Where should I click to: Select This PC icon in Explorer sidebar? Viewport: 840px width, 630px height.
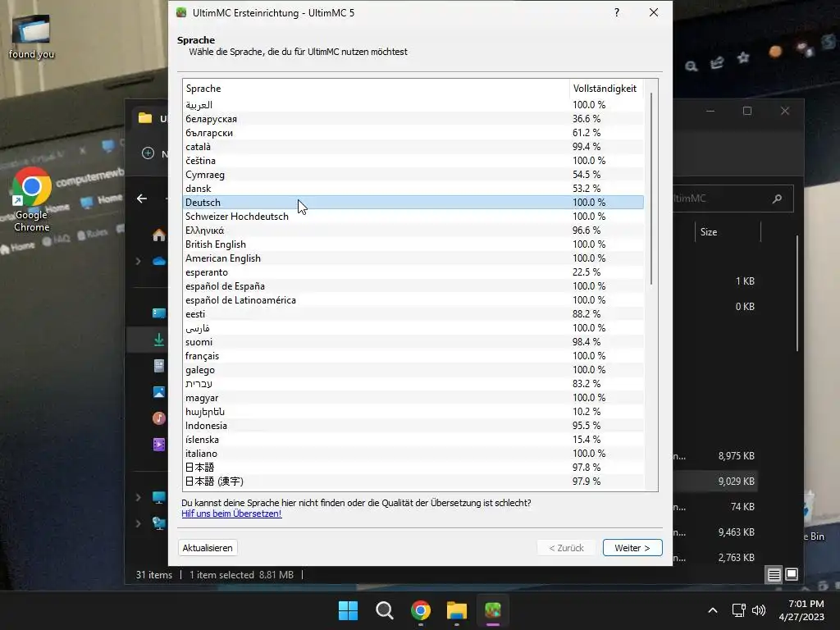point(158,497)
